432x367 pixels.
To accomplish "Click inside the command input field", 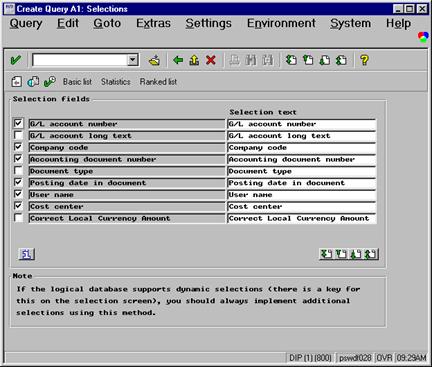I will click(80, 60).
